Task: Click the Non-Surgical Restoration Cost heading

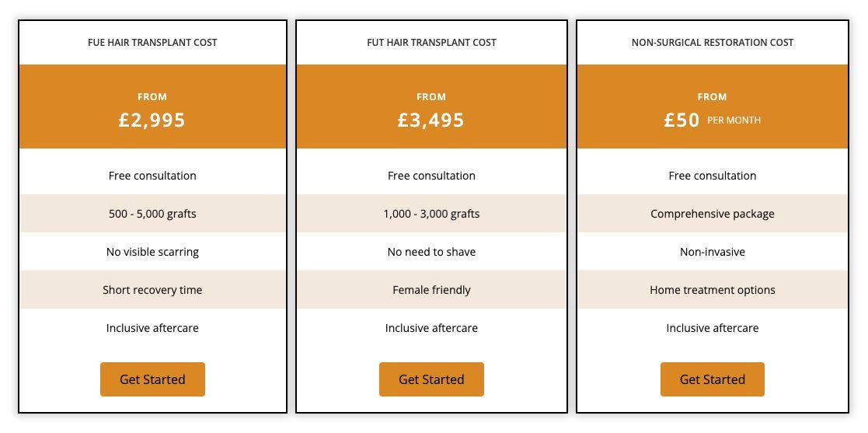Action: tap(712, 43)
